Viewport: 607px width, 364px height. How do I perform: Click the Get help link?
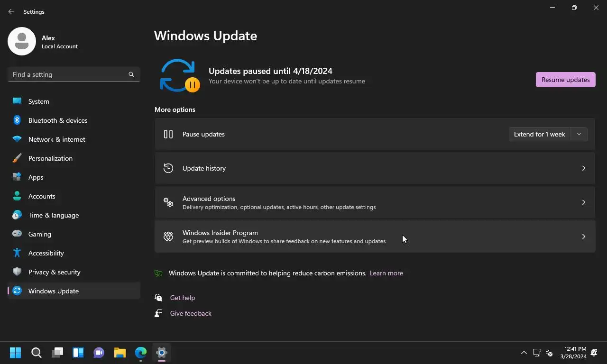pos(183,298)
